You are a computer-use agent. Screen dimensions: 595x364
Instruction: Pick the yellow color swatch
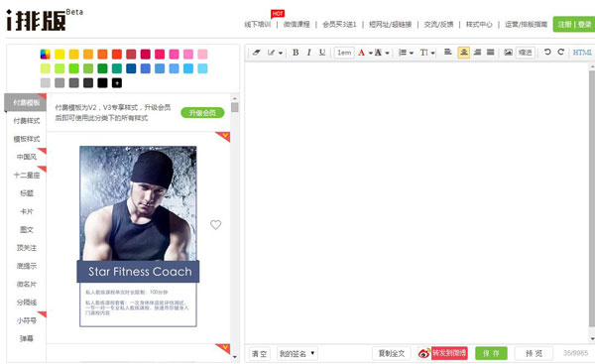point(59,55)
